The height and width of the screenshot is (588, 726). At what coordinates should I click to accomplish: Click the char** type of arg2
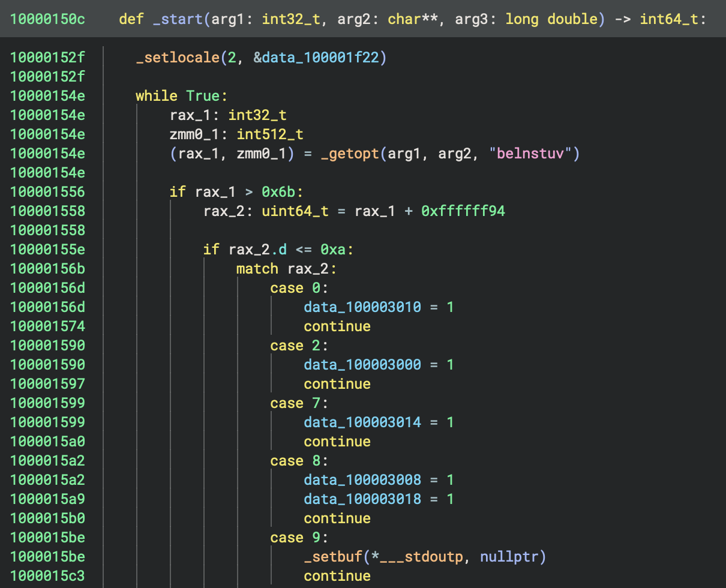coord(412,19)
